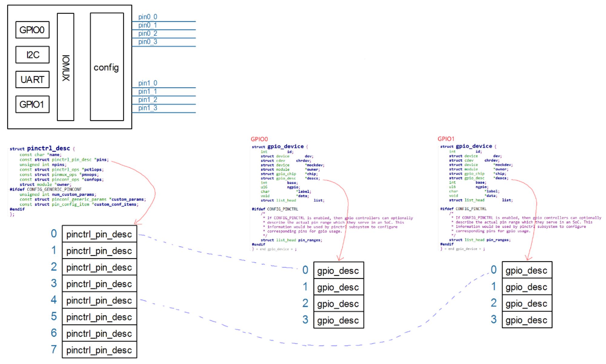Image resolution: width=606 pixels, height=364 pixels.
Task: Click the pinctrl_pin_desc box numbered 0
Action: click(99, 234)
